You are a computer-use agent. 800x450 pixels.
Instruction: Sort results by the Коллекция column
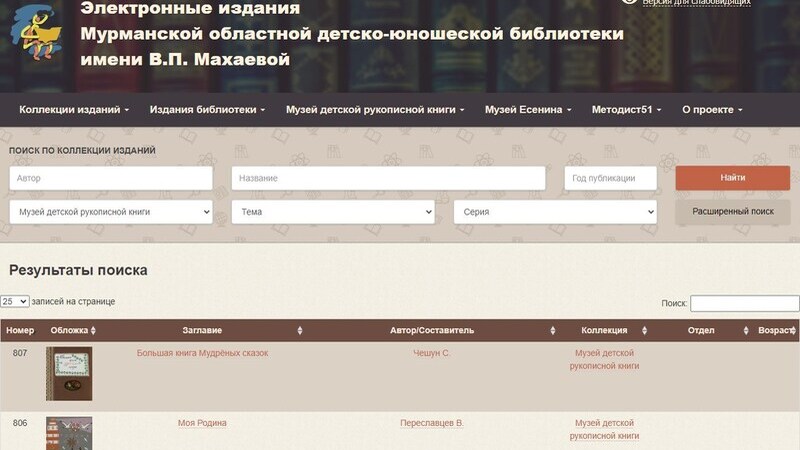(604, 330)
